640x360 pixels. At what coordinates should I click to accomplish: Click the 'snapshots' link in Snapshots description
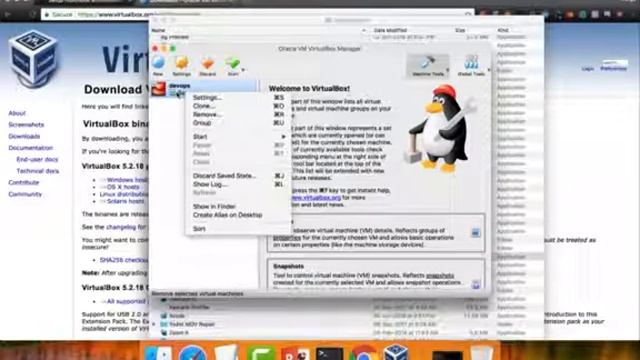(x=440, y=276)
